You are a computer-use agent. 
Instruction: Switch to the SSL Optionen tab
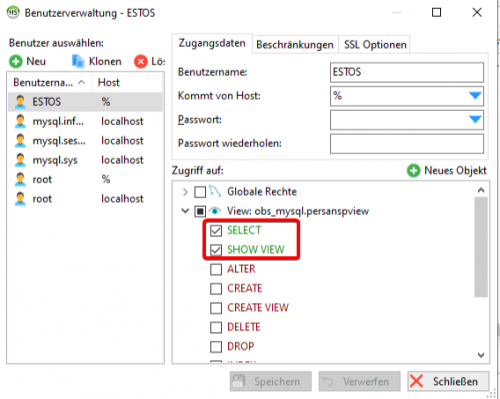click(375, 45)
